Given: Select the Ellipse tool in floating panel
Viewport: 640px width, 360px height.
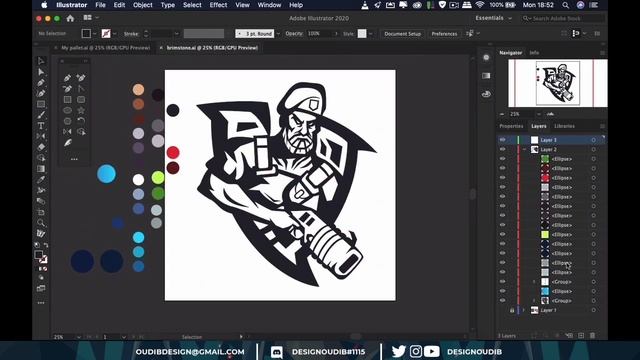Looking at the screenshot, I should [67, 110].
